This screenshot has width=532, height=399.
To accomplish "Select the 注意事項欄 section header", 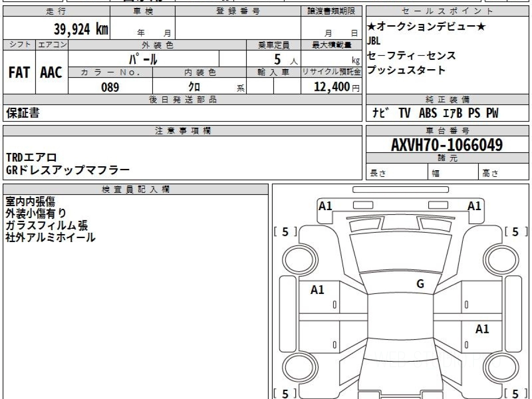I will tap(182, 131).
